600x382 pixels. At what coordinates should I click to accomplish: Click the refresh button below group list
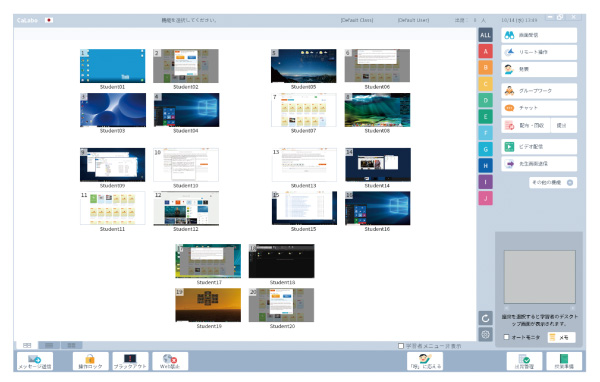click(485, 318)
